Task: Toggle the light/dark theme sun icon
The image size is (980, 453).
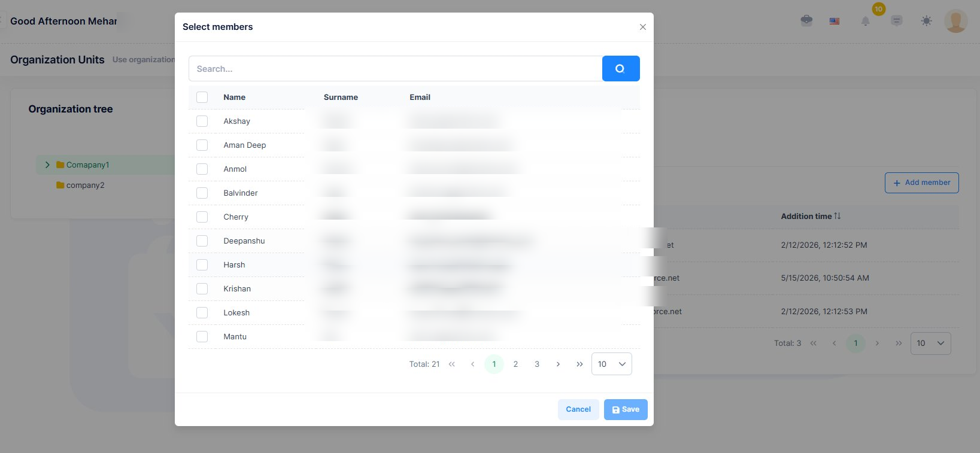Action: point(926,21)
